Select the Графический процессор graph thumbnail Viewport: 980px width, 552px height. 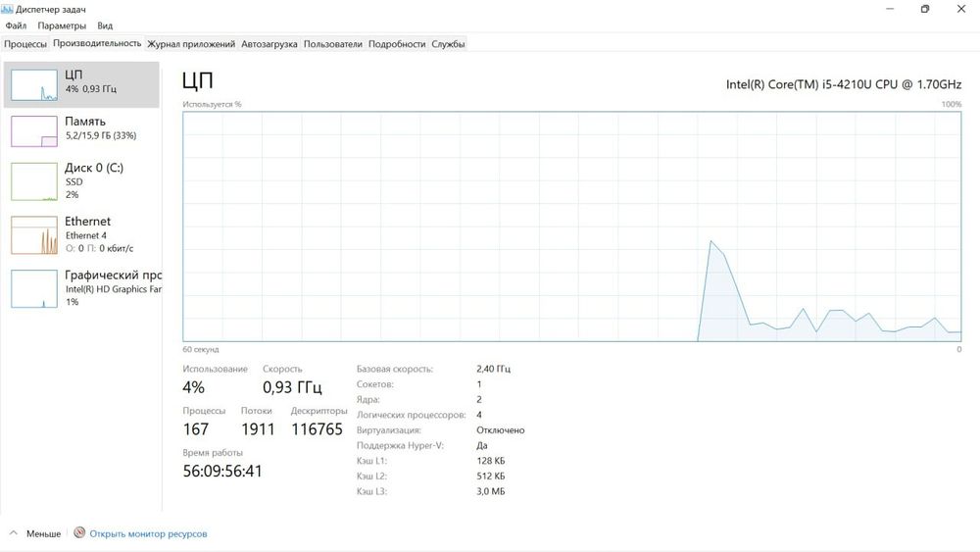pyautogui.click(x=34, y=289)
